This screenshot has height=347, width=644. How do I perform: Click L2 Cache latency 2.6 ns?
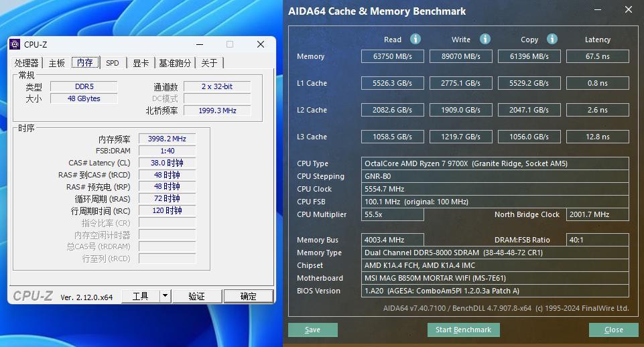point(598,110)
